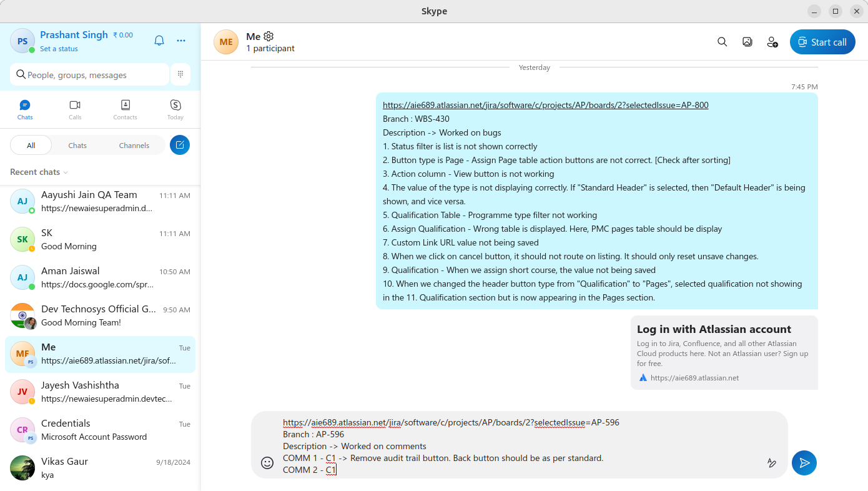The image size is (868, 491).
Task: Click Set a status link
Action: click(59, 49)
